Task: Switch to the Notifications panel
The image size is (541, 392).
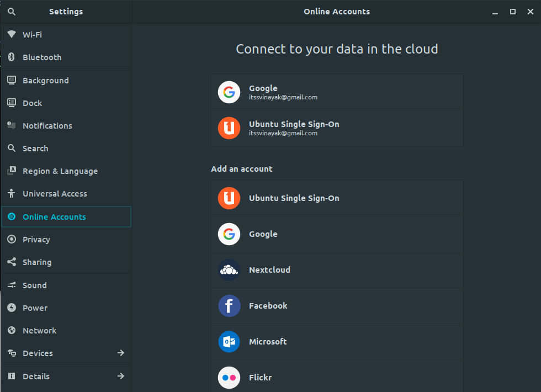Action: [x=47, y=126]
